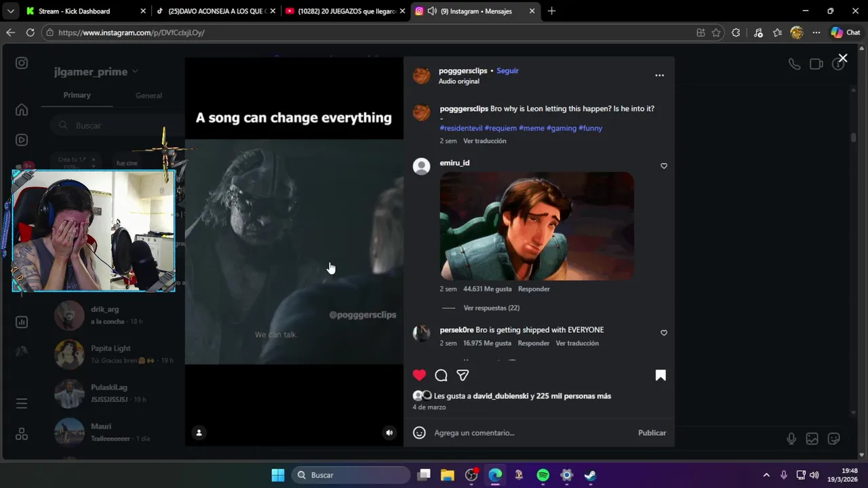Follow pogggersclips via Seguir link
The image size is (868, 488).
(x=507, y=70)
